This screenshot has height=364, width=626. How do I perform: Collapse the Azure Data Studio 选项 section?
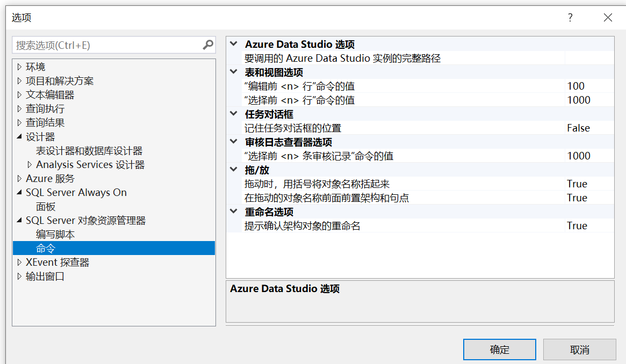233,44
